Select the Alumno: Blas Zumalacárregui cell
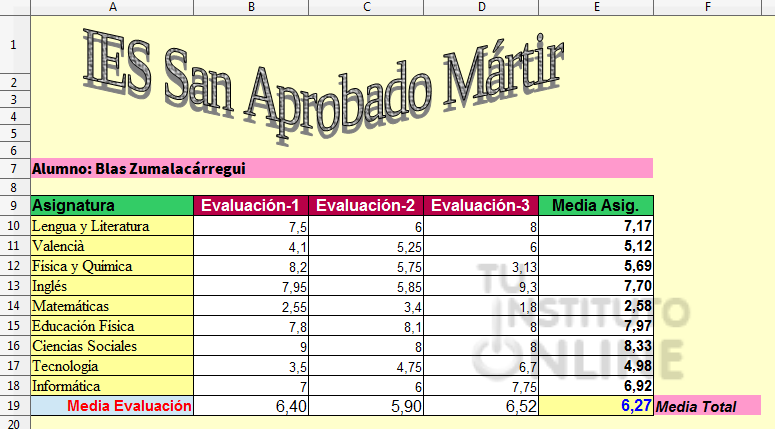Screen dimensions: 775x429 (x=342, y=168)
